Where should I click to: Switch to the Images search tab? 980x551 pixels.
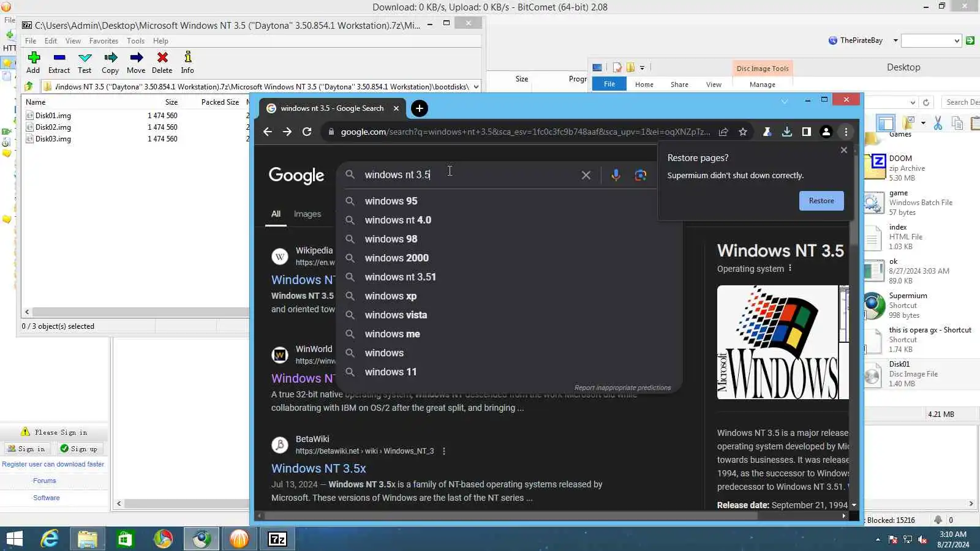[x=307, y=214]
